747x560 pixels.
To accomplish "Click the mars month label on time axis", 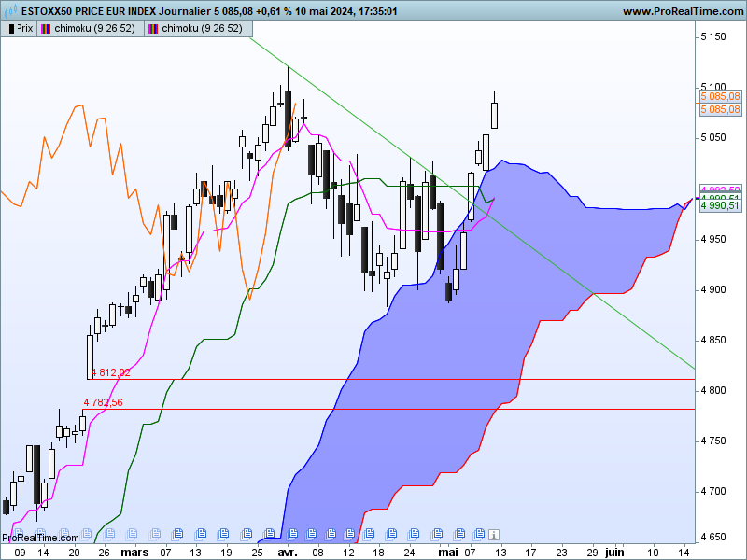I will tap(134, 553).
